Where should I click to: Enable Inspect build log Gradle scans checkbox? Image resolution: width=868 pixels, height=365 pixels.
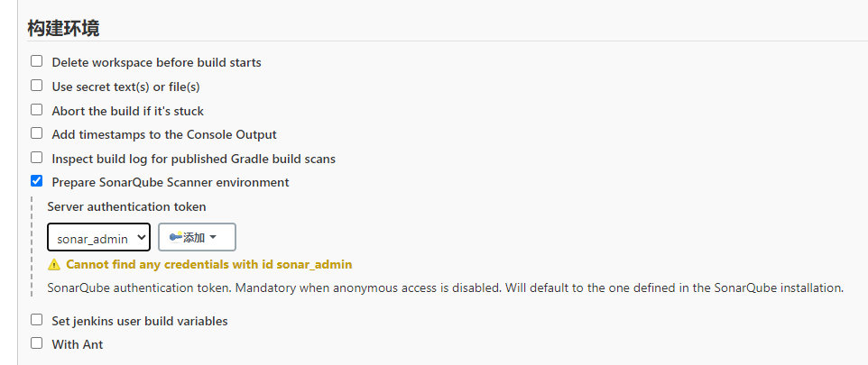tap(36, 158)
